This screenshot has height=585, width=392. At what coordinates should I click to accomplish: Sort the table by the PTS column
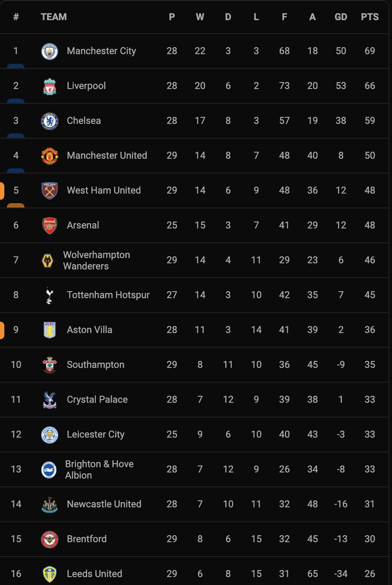pos(370,17)
